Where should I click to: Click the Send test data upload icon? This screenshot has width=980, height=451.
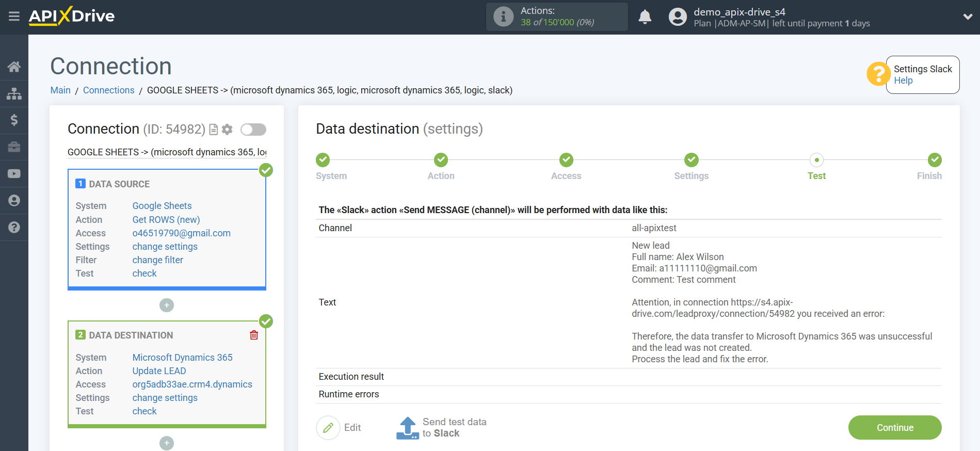coord(408,428)
